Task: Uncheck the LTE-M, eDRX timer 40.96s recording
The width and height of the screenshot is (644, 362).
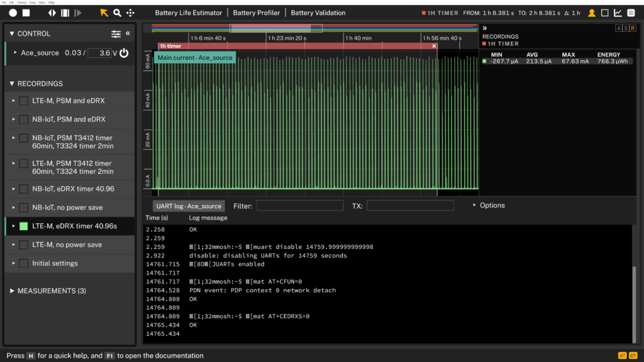Action: coord(23,226)
